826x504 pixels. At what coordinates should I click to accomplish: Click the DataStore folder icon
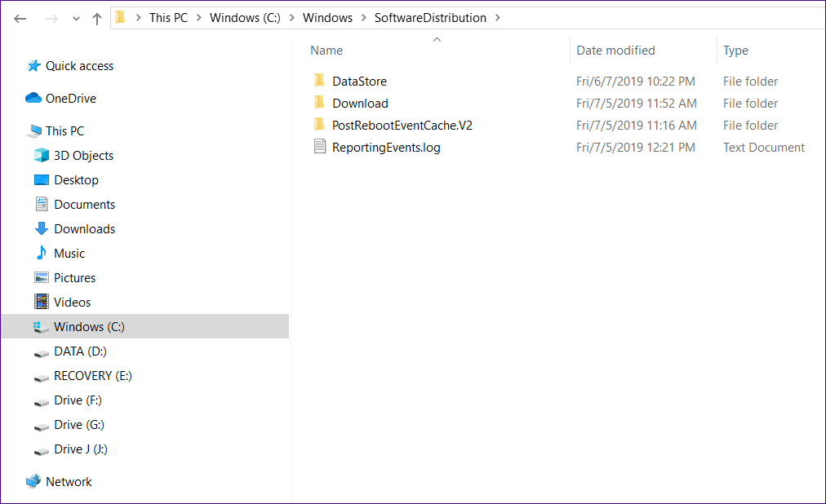click(319, 81)
